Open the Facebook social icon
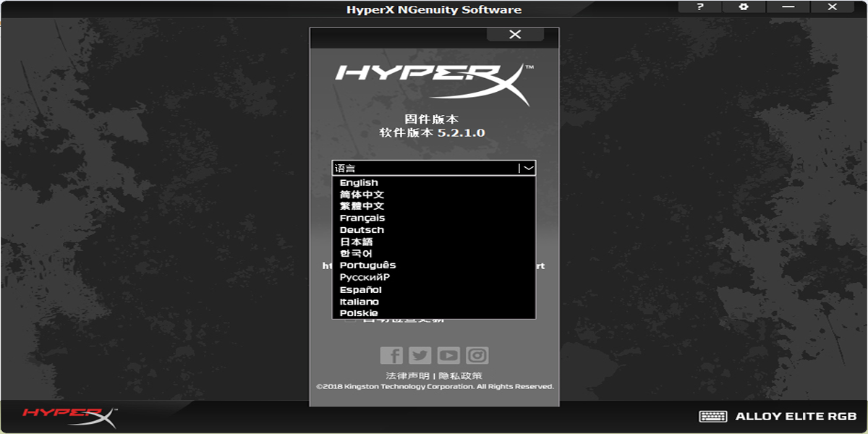Screen dimensions: 868x434 (391, 355)
